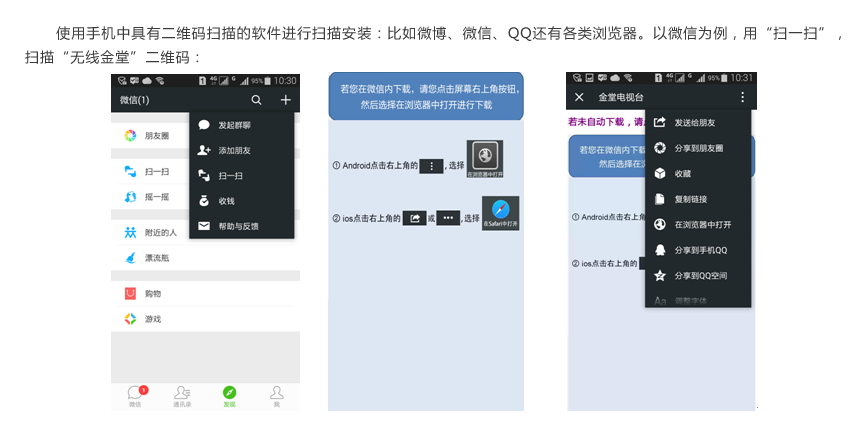This screenshot has width=852, height=428.
Task: Switch to the 通讯录 bottom tab
Action: coord(182,395)
